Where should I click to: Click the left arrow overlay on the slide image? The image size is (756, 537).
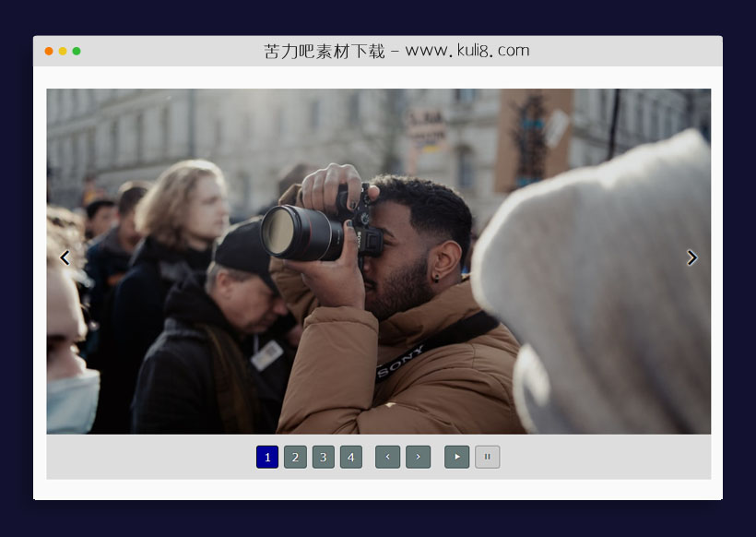[x=65, y=258]
